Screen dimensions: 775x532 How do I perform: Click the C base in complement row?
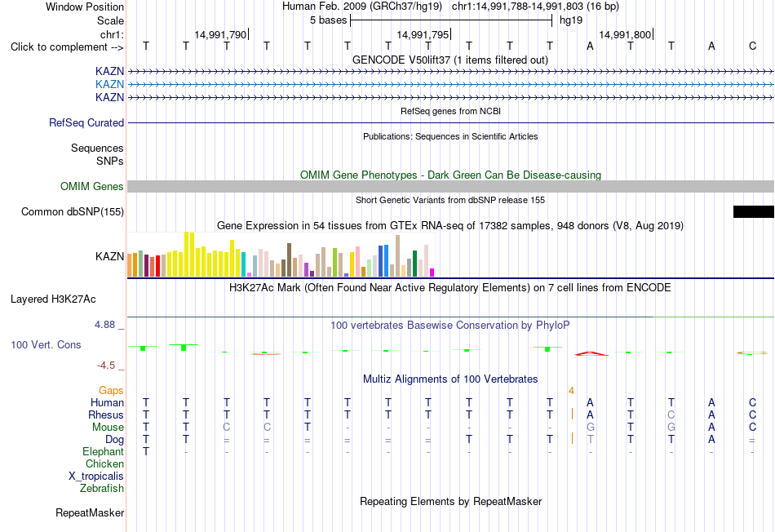(x=752, y=46)
